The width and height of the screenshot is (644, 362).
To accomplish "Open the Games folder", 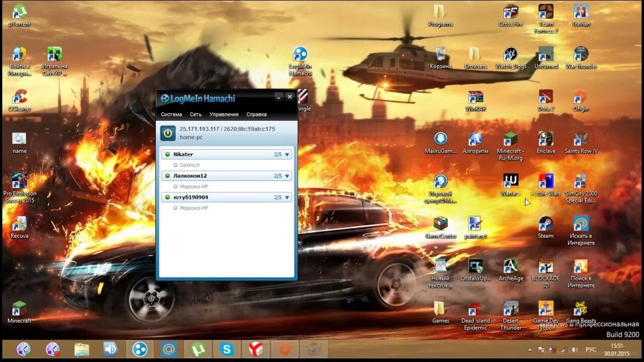I will [440, 312].
